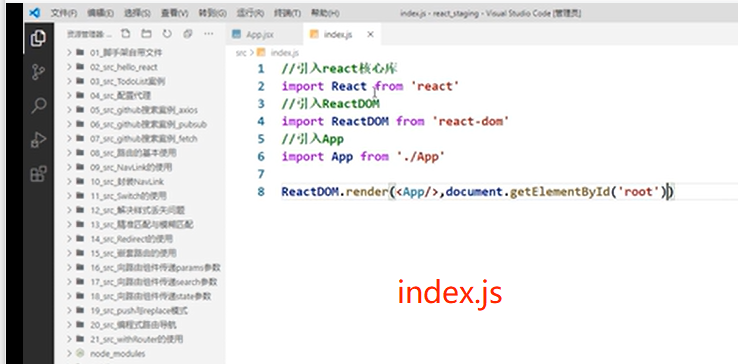
Task: Collapse all folders in explorer
Action: [188, 34]
